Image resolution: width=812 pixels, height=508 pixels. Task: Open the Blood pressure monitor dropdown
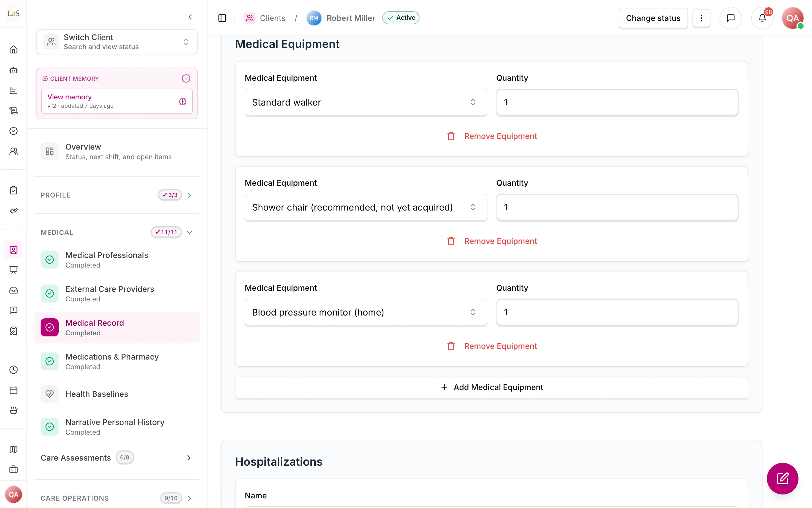pyautogui.click(x=366, y=312)
